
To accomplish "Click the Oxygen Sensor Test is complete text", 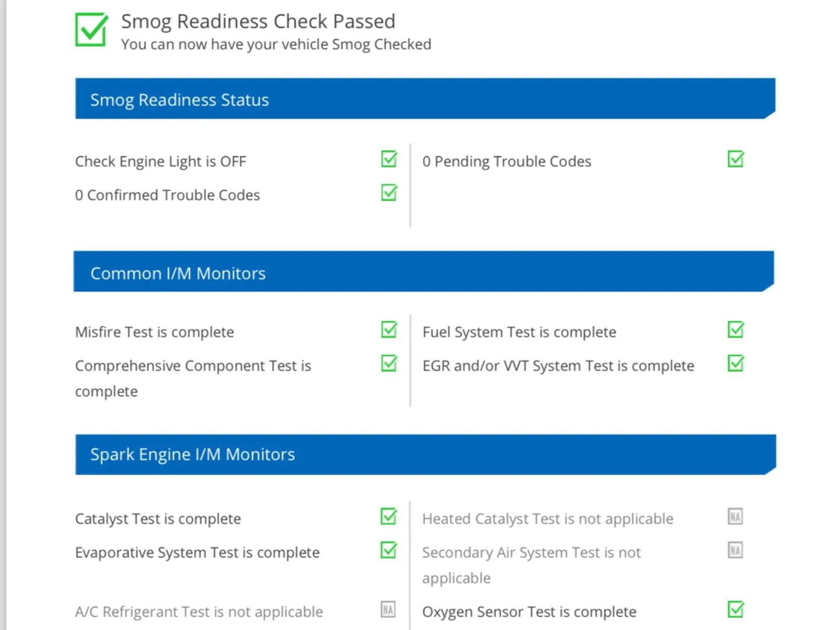I will pos(529,612).
